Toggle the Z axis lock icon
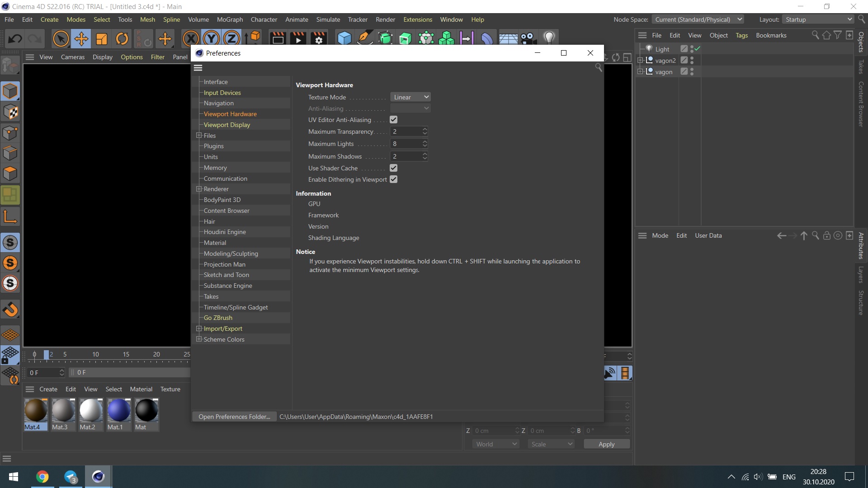 (231, 39)
